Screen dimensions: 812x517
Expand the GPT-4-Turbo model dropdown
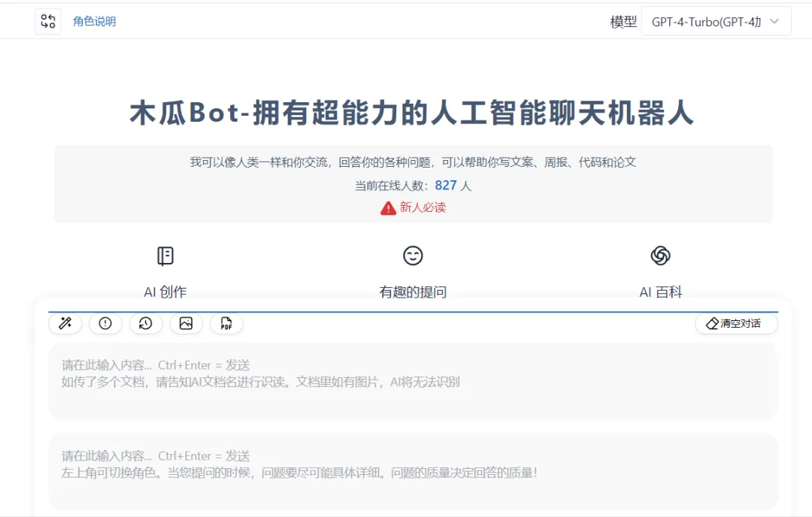[707, 22]
